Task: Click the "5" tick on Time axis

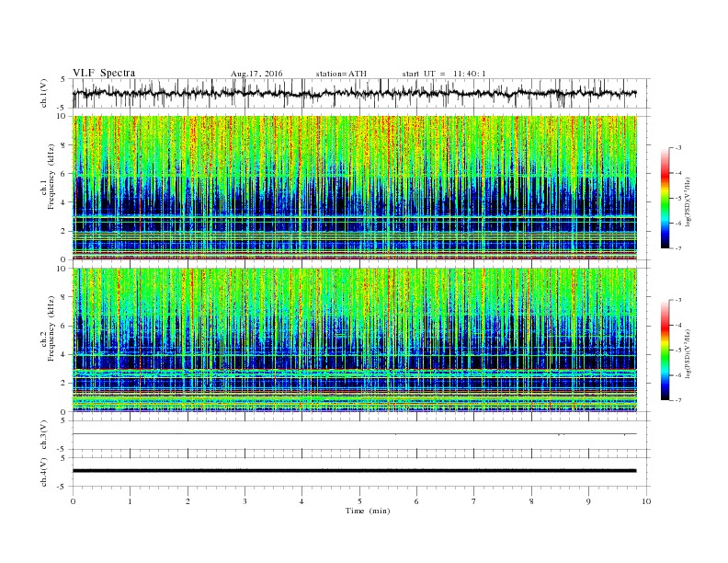Action: (359, 501)
